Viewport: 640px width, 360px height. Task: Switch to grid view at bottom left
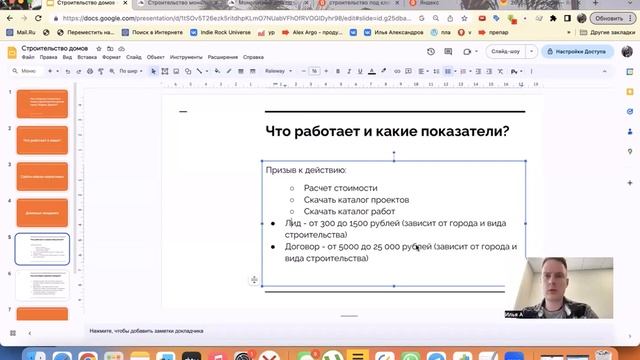pos(13,333)
